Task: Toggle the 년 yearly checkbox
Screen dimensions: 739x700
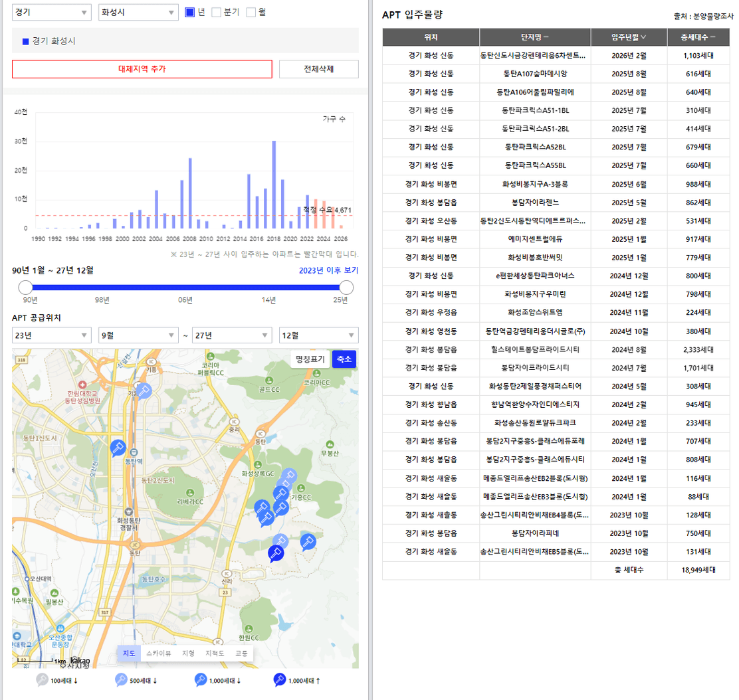Action: (189, 12)
